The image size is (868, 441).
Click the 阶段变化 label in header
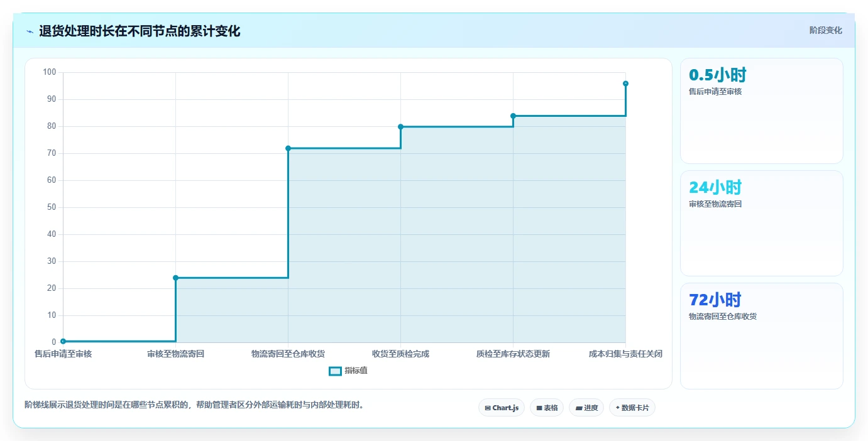[x=825, y=30]
